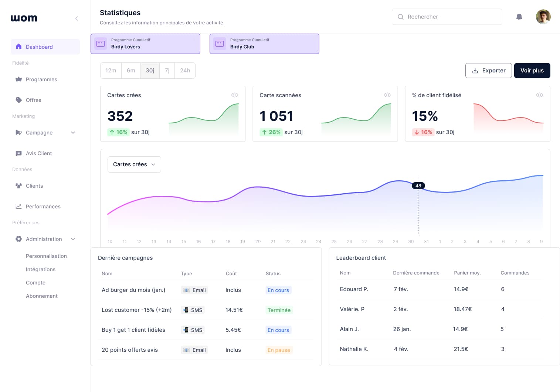This screenshot has width=560, height=392.
Task: Click the Lost customer -15% (+2m) campaign name
Action: [x=137, y=310]
